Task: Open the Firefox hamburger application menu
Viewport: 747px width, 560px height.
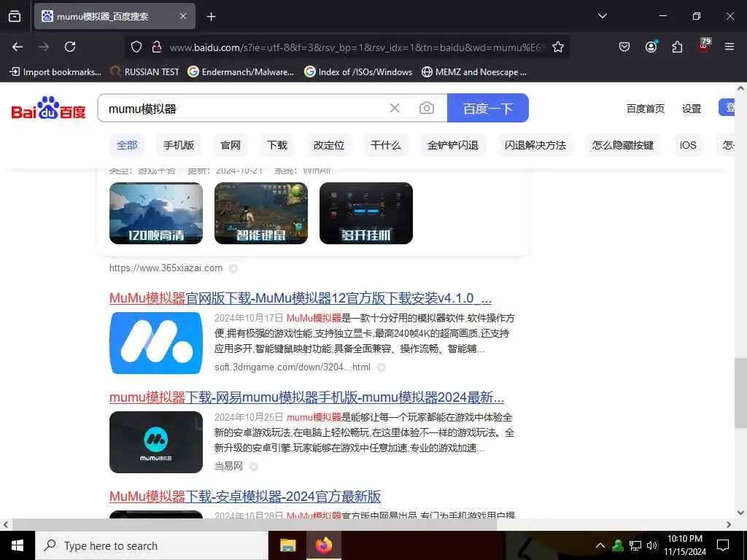Action: pos(729,47)
